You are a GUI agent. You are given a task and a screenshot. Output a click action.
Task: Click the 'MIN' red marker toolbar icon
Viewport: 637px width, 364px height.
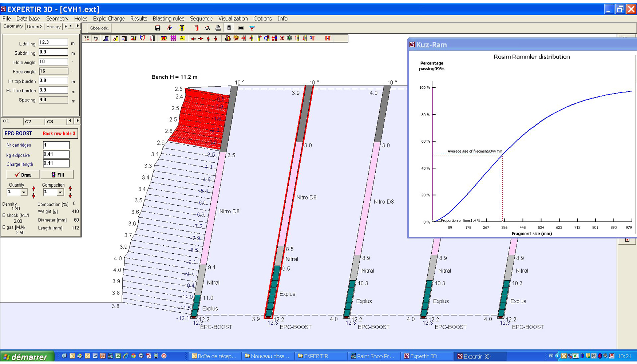[x=196, y=28]
